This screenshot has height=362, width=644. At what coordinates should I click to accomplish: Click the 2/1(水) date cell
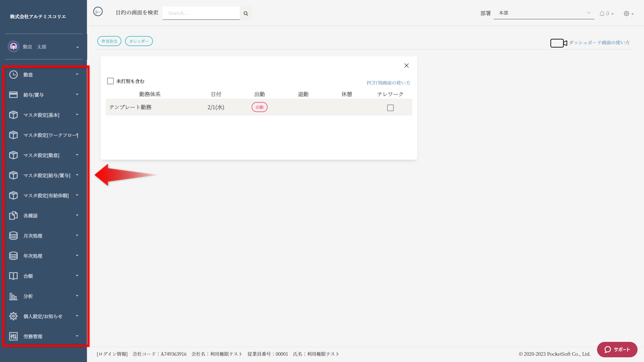pos(216,107)
